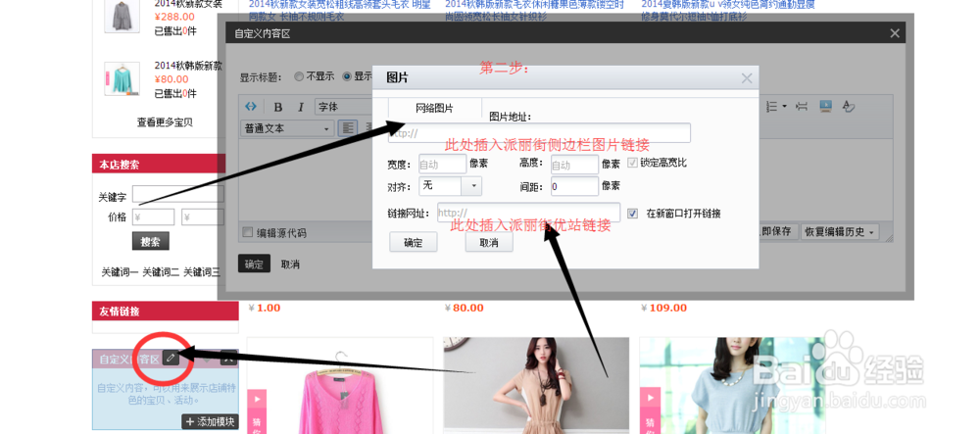980x434 pixels.
Task: Click the 搜索 button in 本店搜索
Action: pyautogui.click(x=151, y=242)
